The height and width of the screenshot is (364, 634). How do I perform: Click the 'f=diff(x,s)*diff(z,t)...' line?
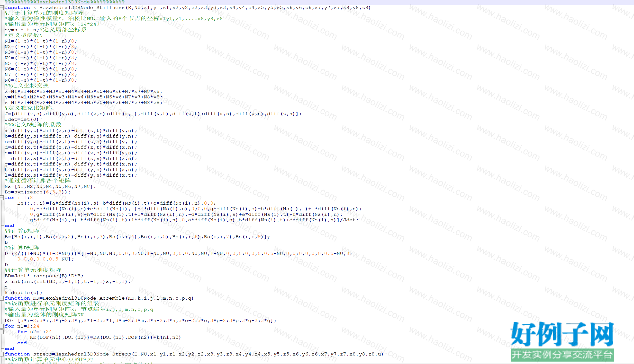[71, 158]
